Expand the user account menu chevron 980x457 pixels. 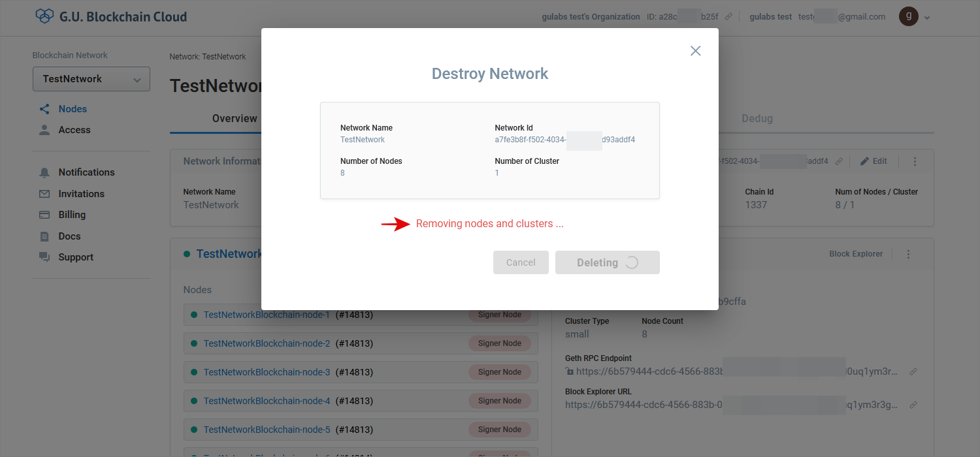tap(926, 18)
